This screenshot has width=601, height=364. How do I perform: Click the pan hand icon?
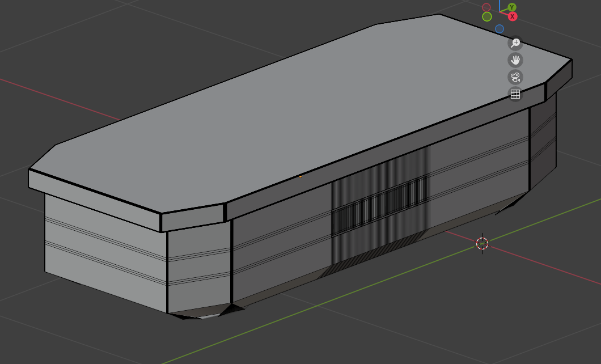coord(515,60)
